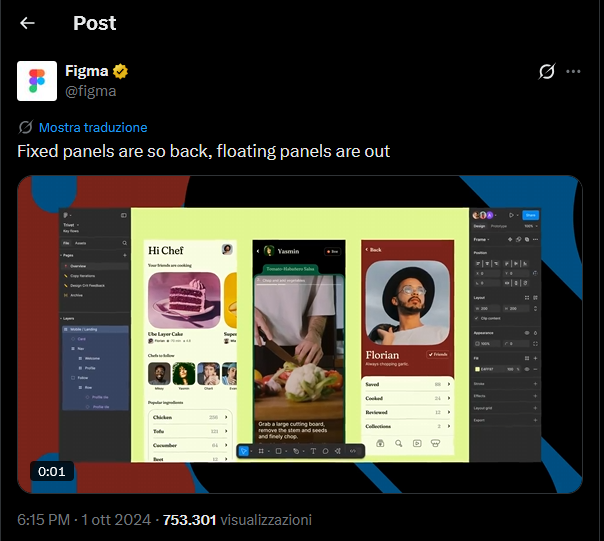
Task: Open the Frame tool dropdown arrow
Action: pyautogui.click(x=268, y=452)
